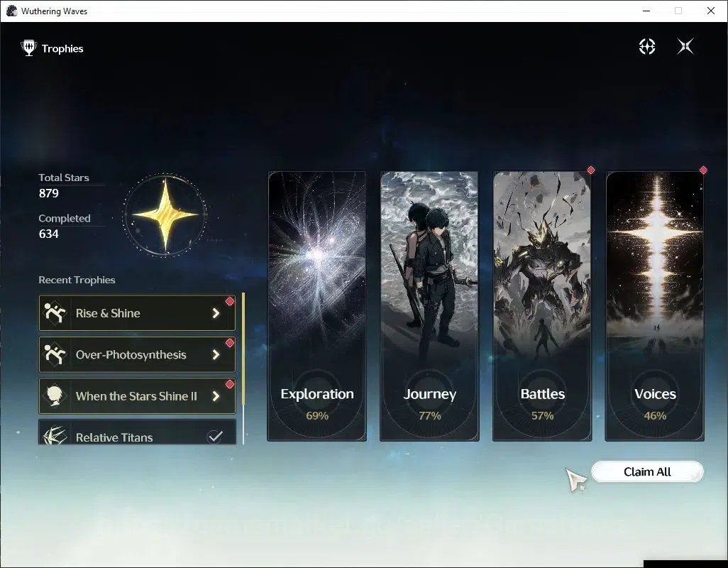Viewport: 728px width, 568px height.
Task: Open the Rise & Shine trophy entry
Action: point(137,313)
